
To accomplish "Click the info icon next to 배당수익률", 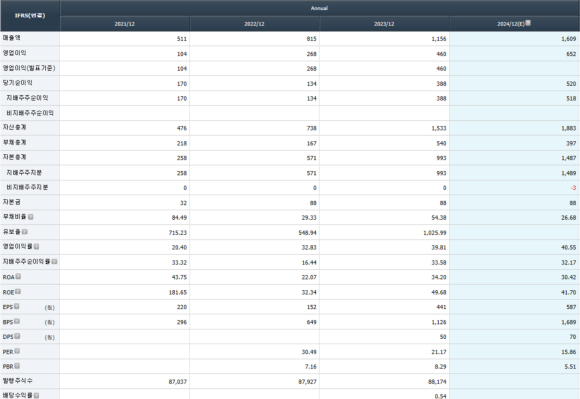I will tap(36, 395).
